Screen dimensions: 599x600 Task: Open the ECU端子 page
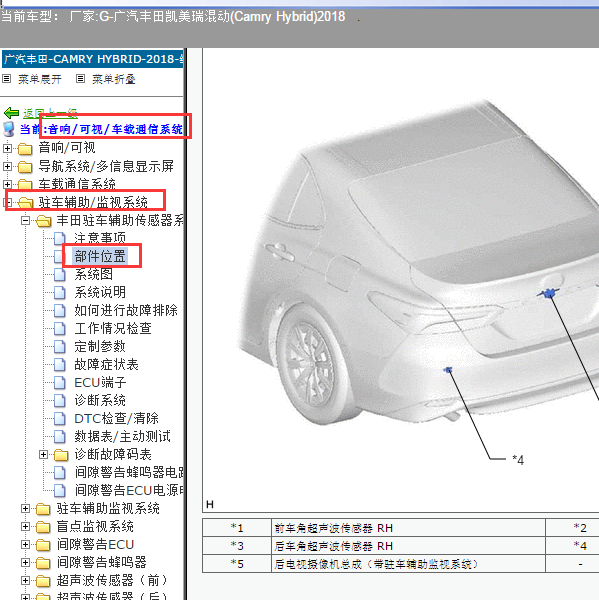pyautogui.click(x=100, y=382)
